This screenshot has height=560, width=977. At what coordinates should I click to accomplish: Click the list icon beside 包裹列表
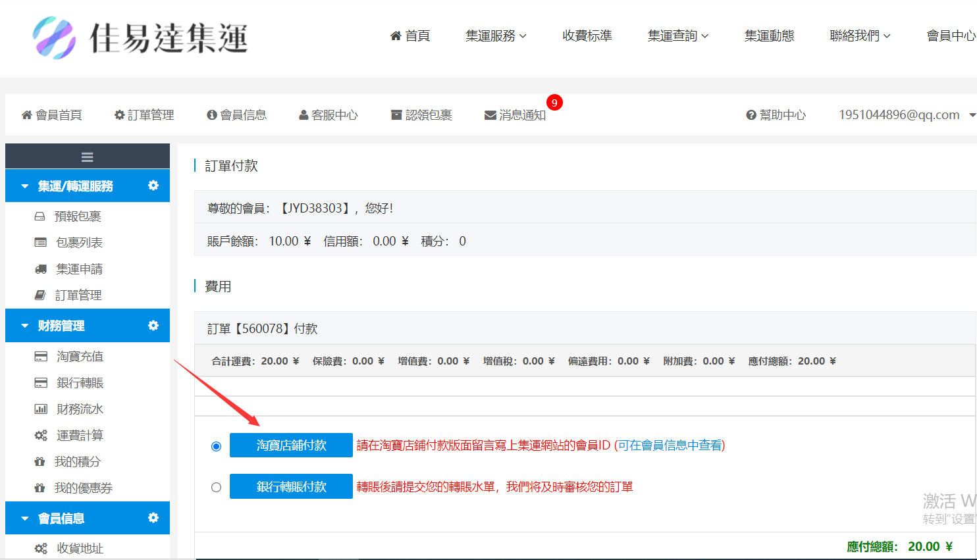[40, 242]
